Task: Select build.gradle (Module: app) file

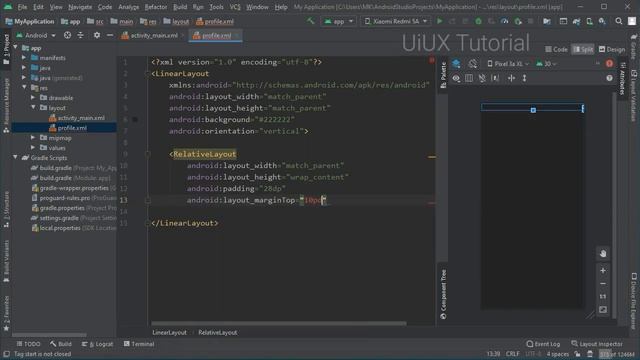Action: pyautogui.click(x=71, y=178)
